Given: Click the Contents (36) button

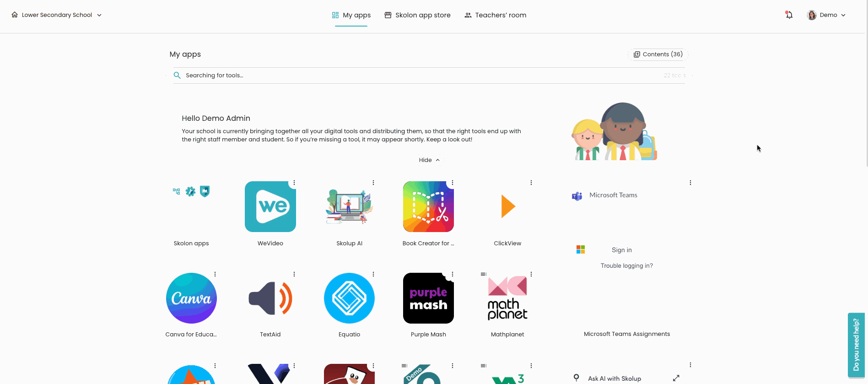Looking at the screenshot, I should pos(658,54).
